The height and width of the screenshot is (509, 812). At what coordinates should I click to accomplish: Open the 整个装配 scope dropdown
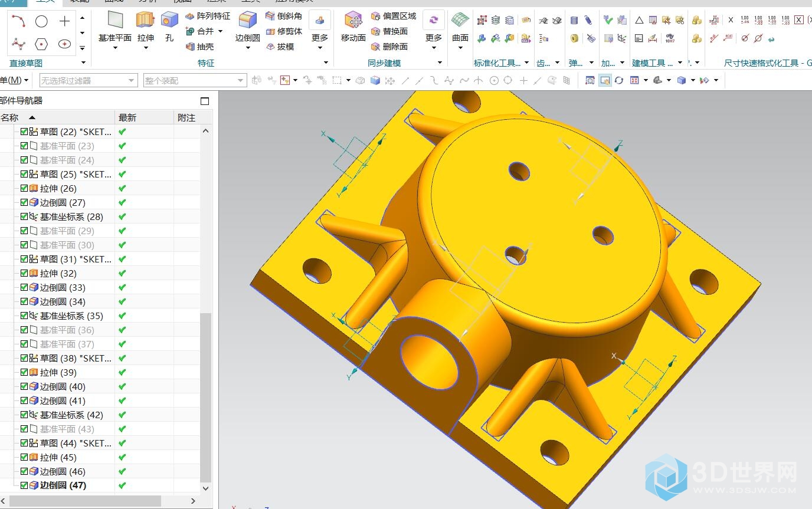(x=195, y=80)
